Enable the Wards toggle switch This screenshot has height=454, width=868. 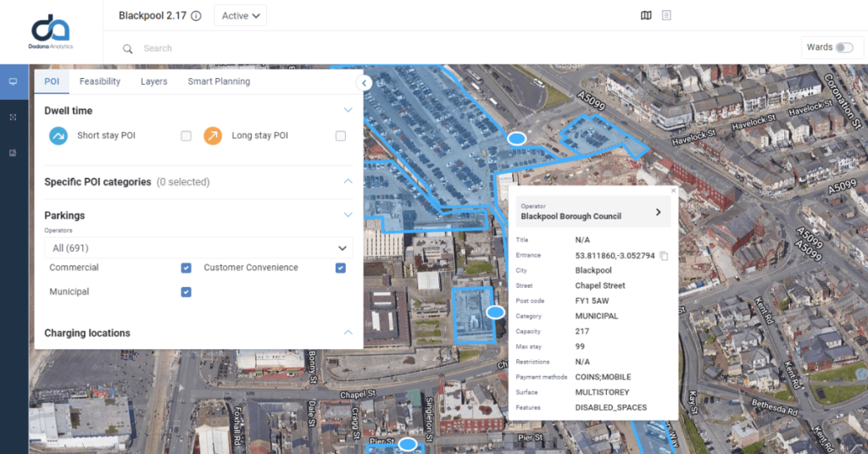843,47
